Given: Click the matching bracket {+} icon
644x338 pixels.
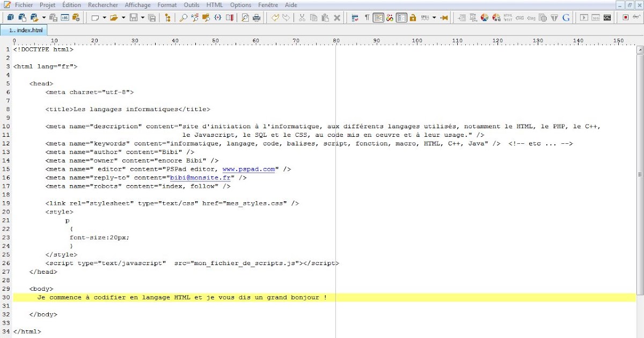Looking at the screenshot, I should (x=218, y=18).
